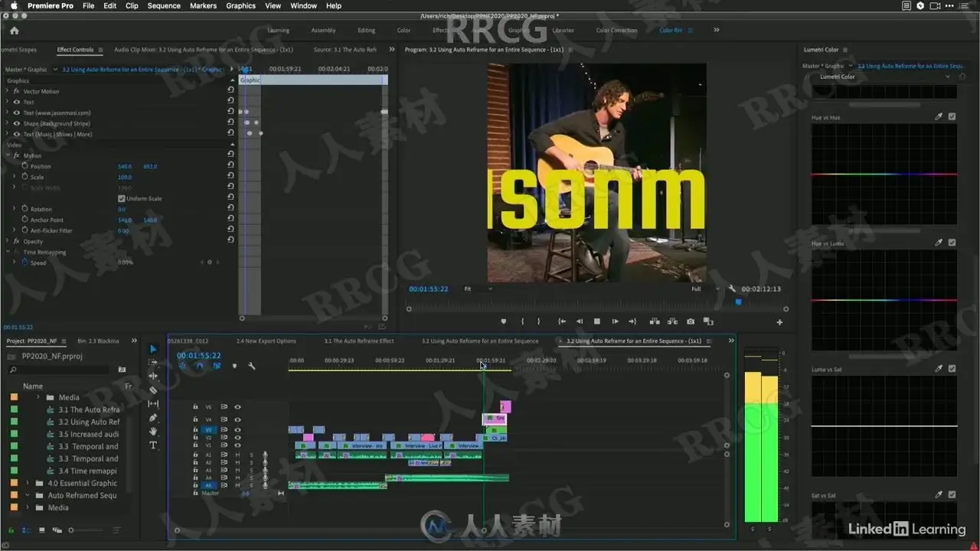Expand the 4.0 Essential Graphic bin
Viewport: 980px width, 551px height.
tap(28, 483)
